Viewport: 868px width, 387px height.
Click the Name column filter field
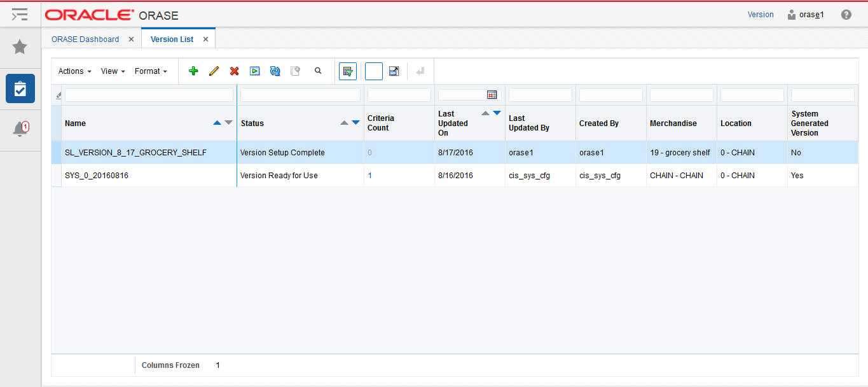click(149, 95)
